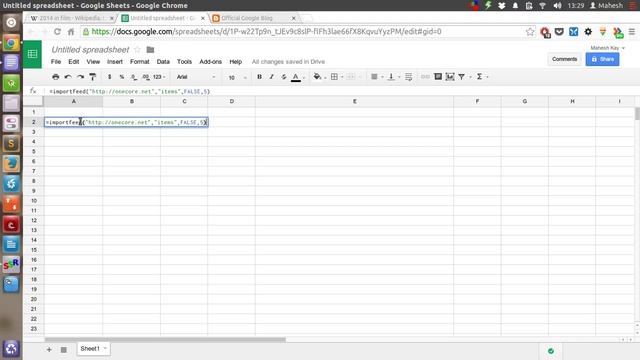The width and height of the screenshot is (640, 360).
Task: Toggle bold formatting
Action: [x=259, y=77]
